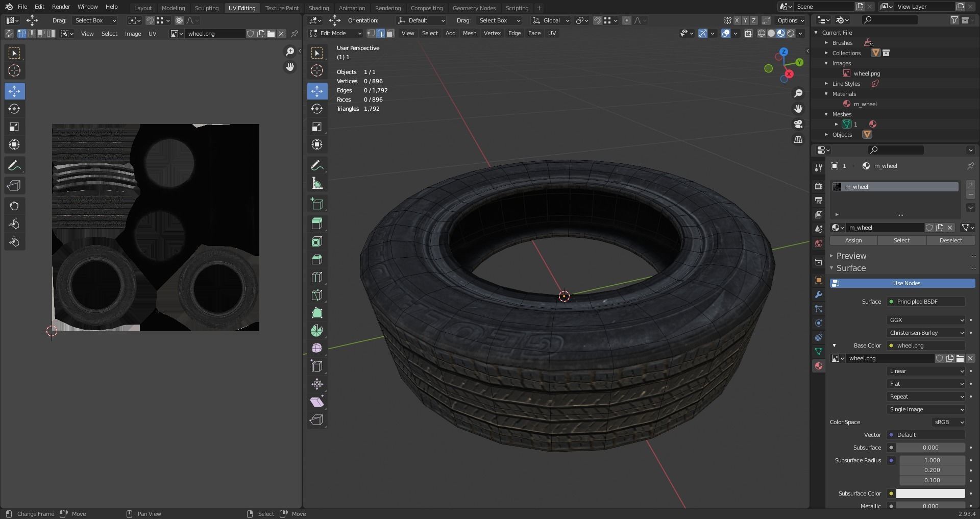Select the Grab tool in UV editor
980x519 pixels.
[14, 206]
